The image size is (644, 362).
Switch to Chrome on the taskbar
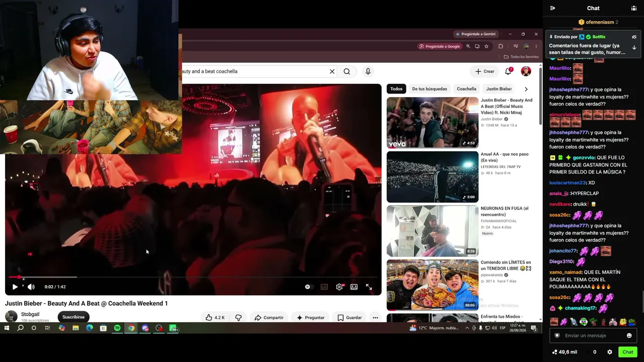click(131, 328)
